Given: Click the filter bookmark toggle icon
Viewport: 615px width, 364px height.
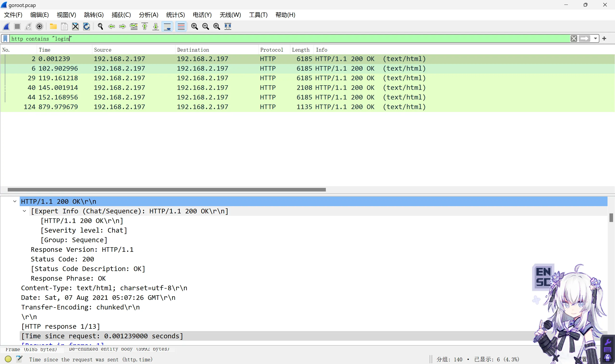Looking at the screenshot, I should click(5, 38).
